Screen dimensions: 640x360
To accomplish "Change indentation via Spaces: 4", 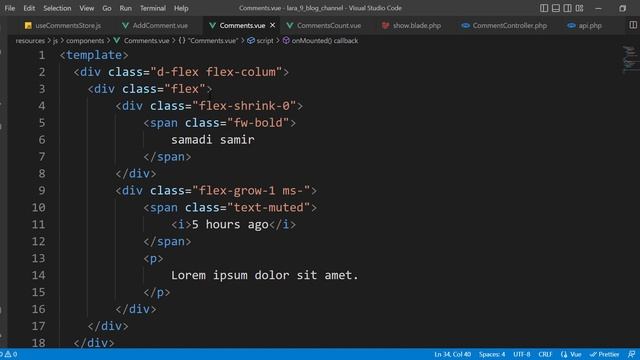I will coord(492,354).
